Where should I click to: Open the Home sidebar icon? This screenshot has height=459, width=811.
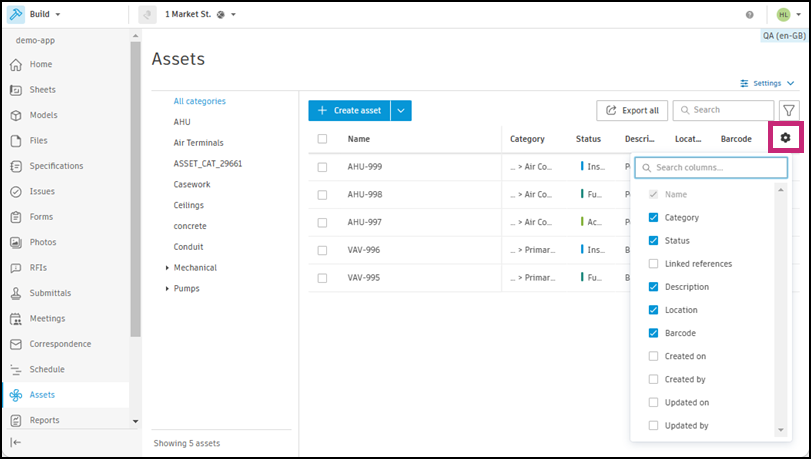point(16,65)
